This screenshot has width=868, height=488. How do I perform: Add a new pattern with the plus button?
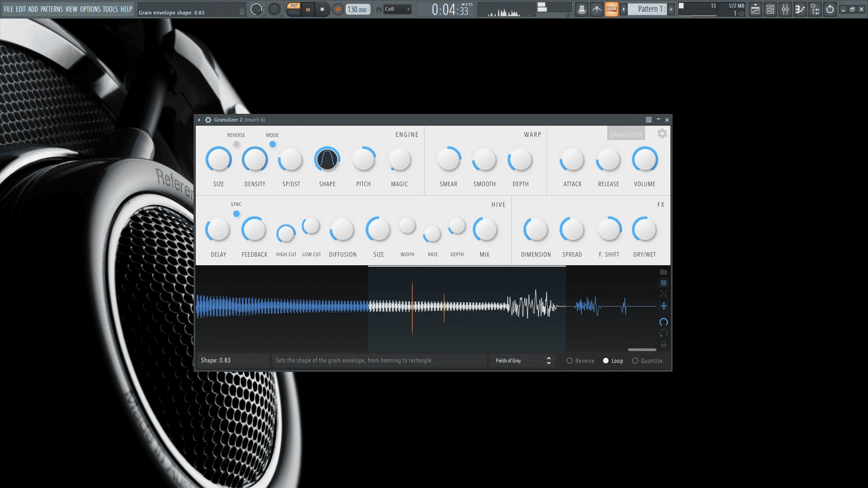pos(671,9)
